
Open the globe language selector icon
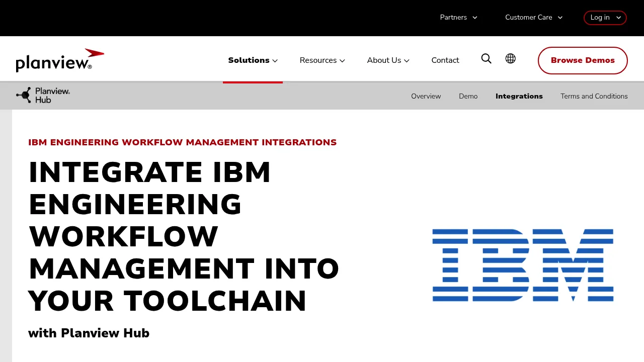(511, 59)
